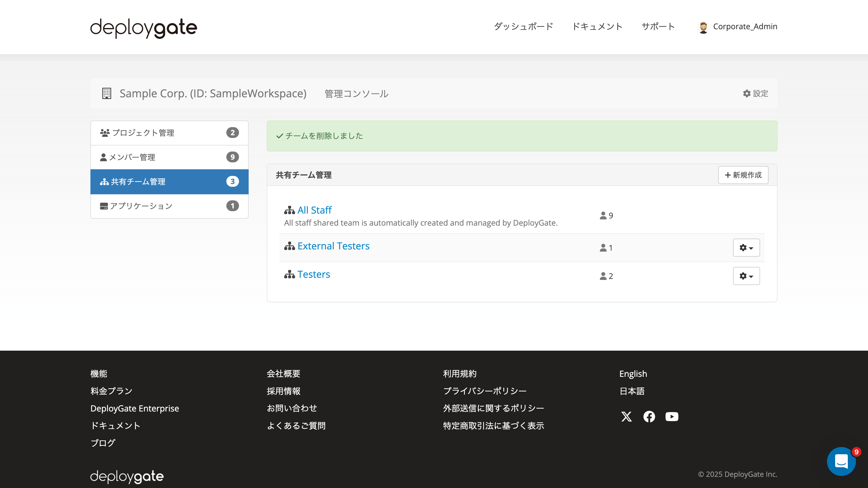Open the Facebook link in footer

click(x=649, y=417)
